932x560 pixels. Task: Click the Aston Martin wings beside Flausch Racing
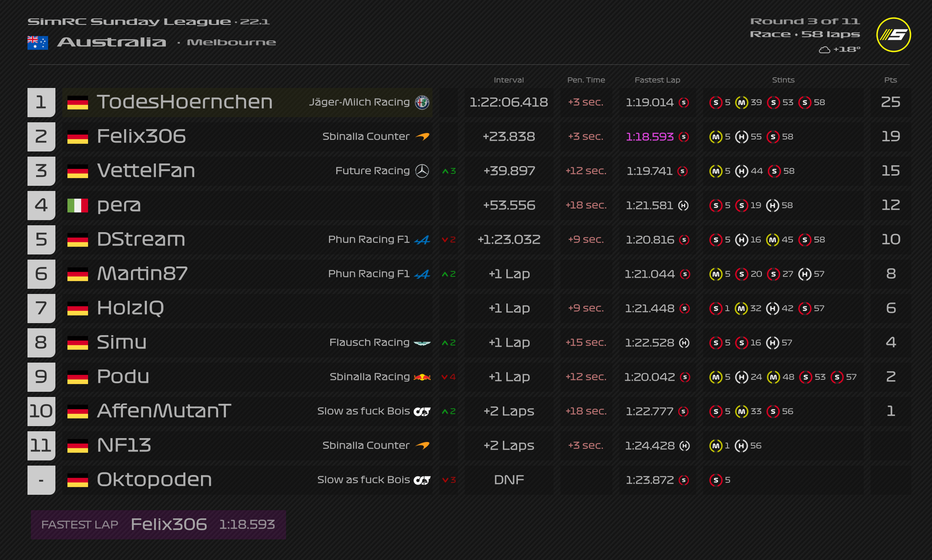click(422, 343)
